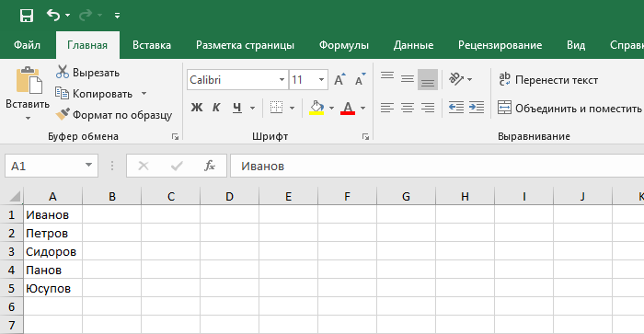Apply yellow fill color bucket

pos(316,108)
